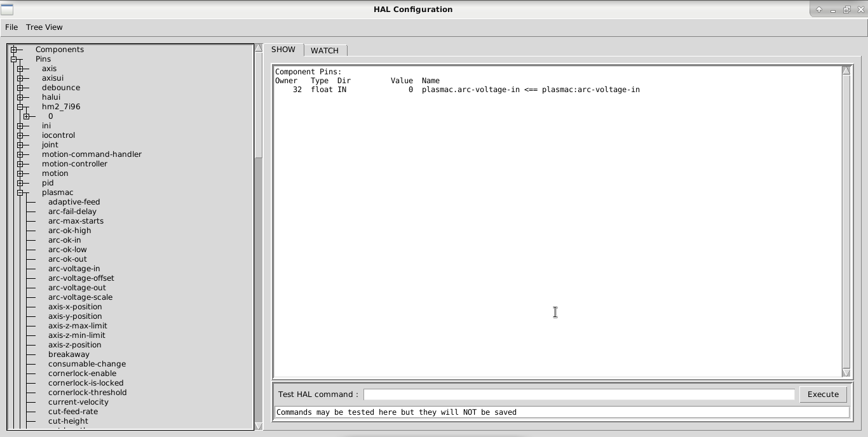Image resolution: width=868 pixels, height=437 pixels.
Task: Expand the joint pins node
Action: tap(20, 145)
